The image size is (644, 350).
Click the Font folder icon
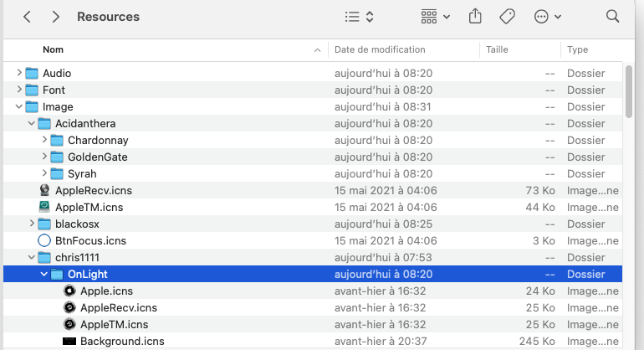click(x=32, y=90)
